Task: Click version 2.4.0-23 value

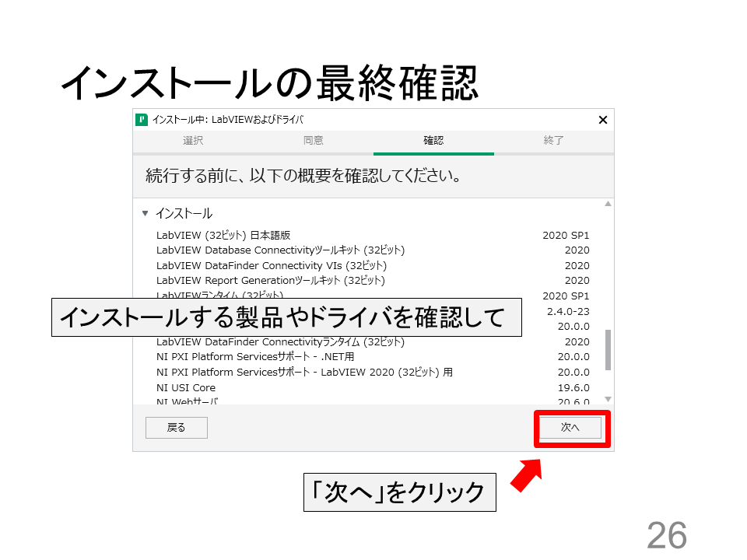Action: 568,311
